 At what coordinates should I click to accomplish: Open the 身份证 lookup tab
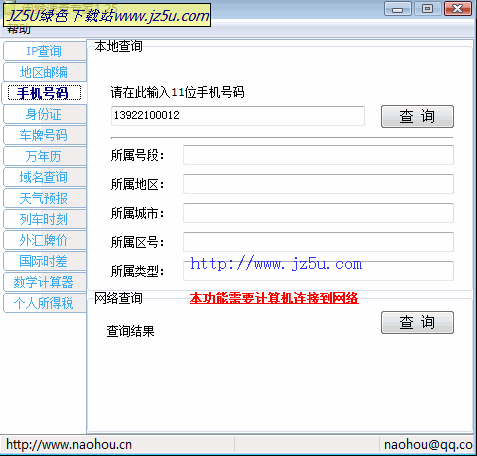44,114
